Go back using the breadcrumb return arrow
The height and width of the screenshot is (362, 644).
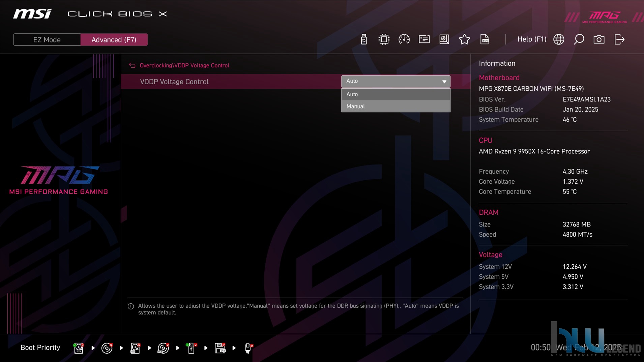132,65
